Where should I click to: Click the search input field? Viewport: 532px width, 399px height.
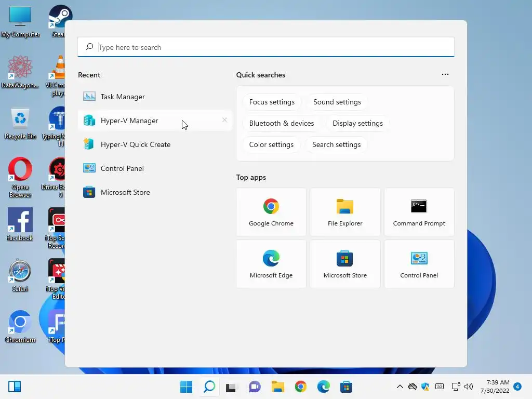[x=265, y=47]
